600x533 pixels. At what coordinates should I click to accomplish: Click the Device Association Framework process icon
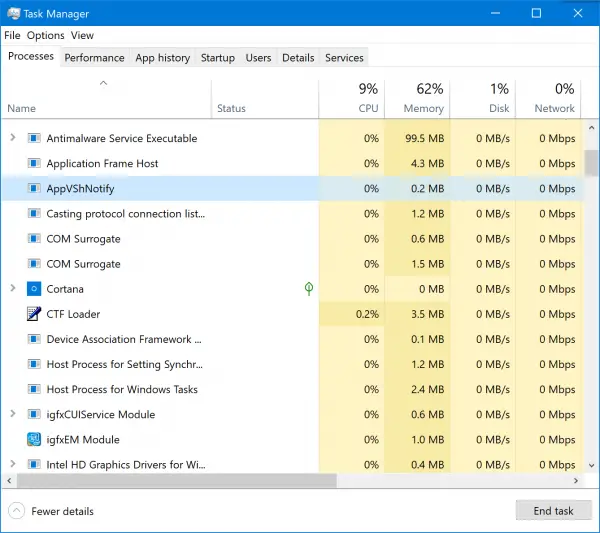34,339
